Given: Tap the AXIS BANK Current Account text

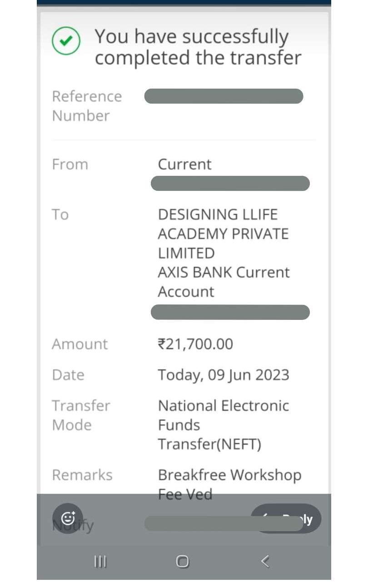Looking at the screenshot, I should tap(224, 282).
